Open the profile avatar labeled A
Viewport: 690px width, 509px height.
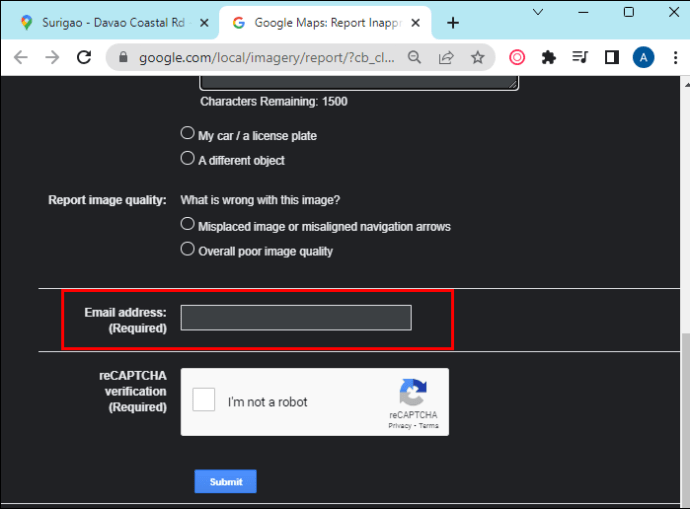point(643,57)
